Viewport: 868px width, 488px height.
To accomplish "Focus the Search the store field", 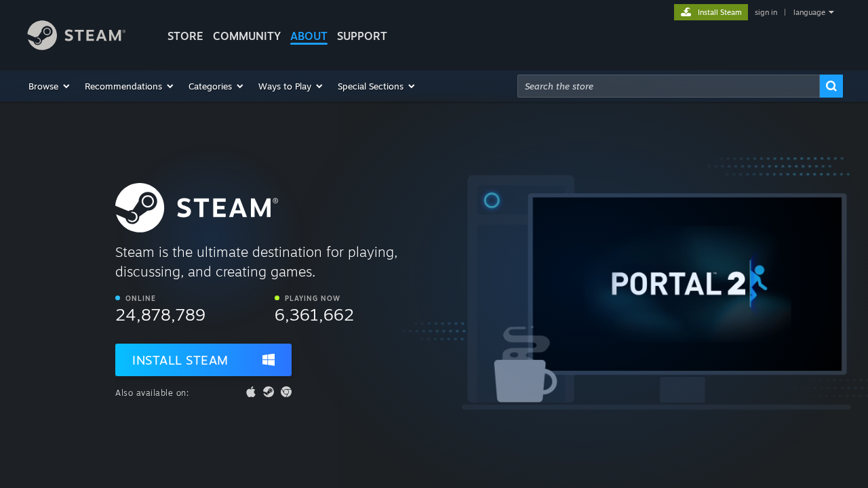I will (x=669, y=86).
